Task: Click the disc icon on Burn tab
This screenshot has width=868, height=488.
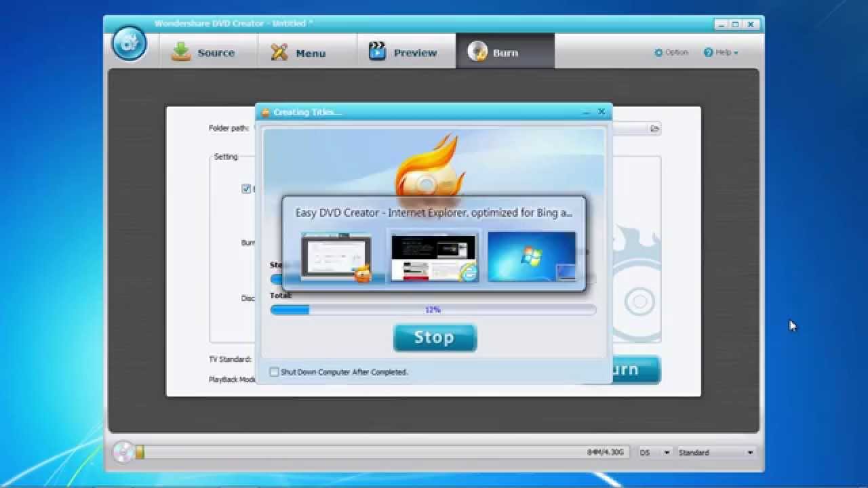Action: pyautogui.click(x=477, y=52)
